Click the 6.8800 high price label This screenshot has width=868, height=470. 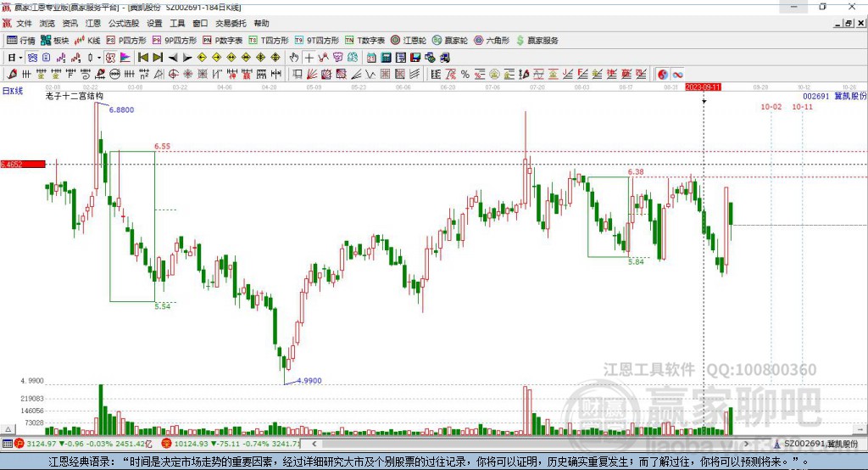click(x=121, y=109)
